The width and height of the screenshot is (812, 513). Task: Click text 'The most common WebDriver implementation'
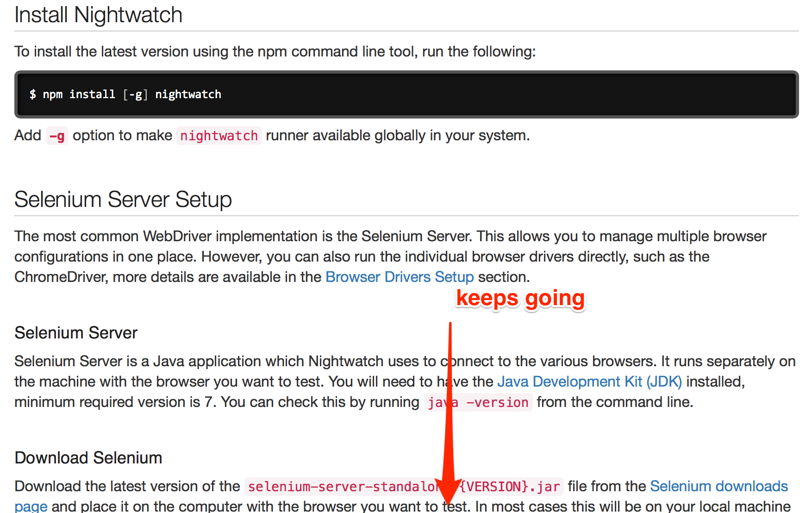pyautogui.click(x=166, y=236)
